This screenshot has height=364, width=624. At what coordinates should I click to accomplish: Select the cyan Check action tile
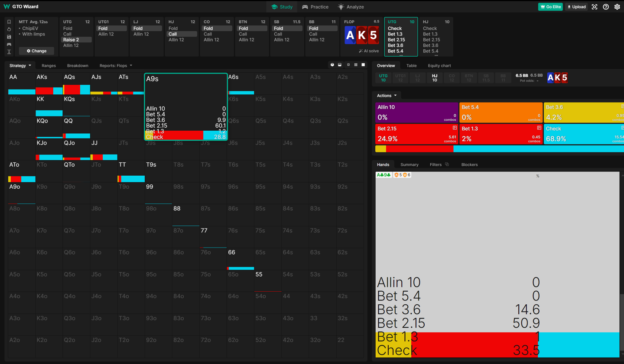tap(583, 134)
